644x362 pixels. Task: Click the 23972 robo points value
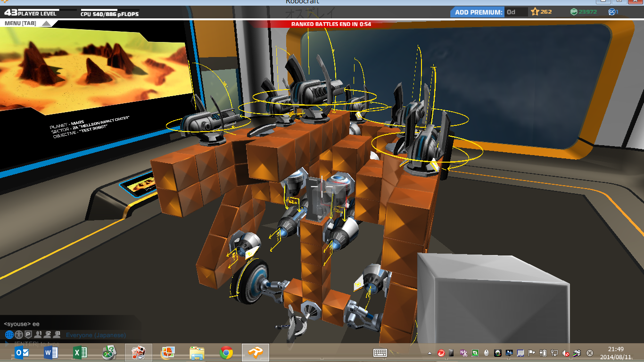tap(587, 12)
